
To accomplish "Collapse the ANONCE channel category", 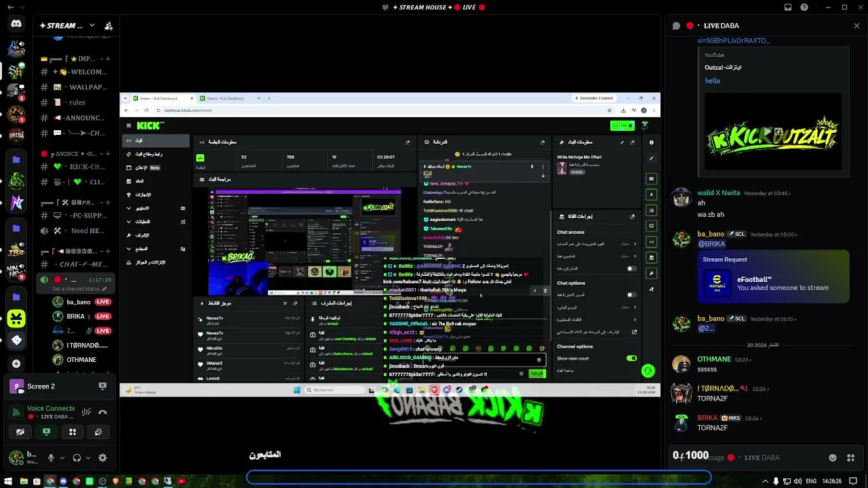I will (71, 154).
